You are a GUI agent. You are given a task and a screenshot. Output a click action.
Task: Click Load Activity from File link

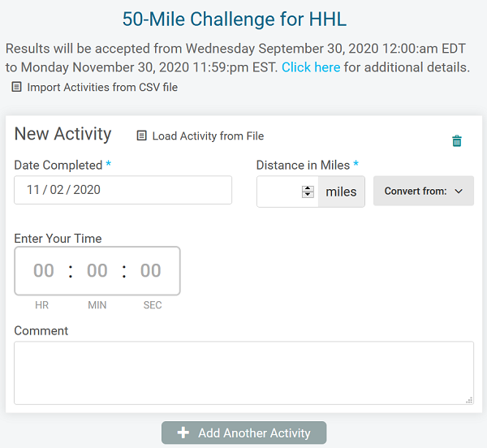click(208, 136)
